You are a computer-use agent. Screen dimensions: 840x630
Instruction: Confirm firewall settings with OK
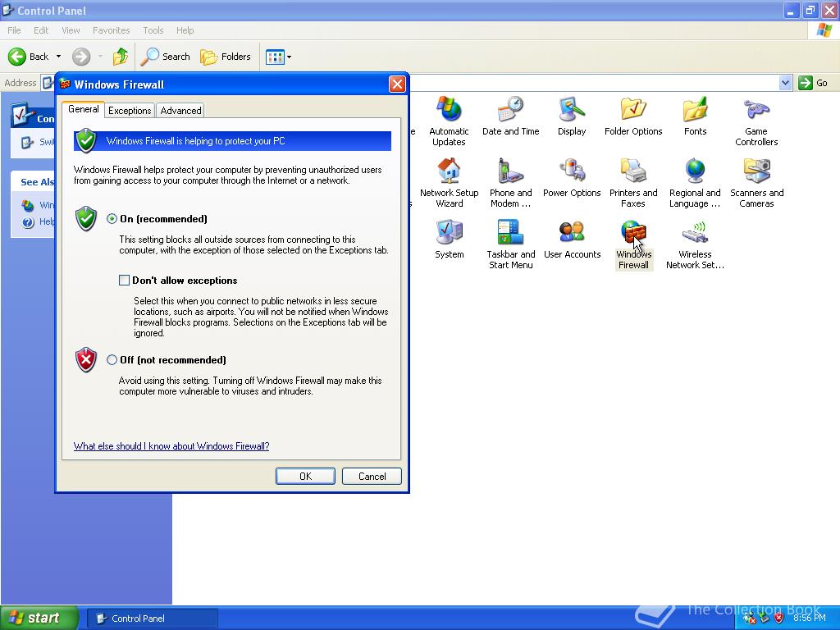(x=305, y=476)
